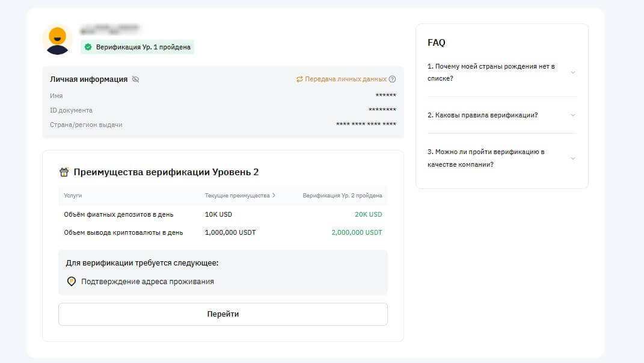Click the masked "Имя" value
The height and width of the screenshot is (363, 644).
(385, 96)
